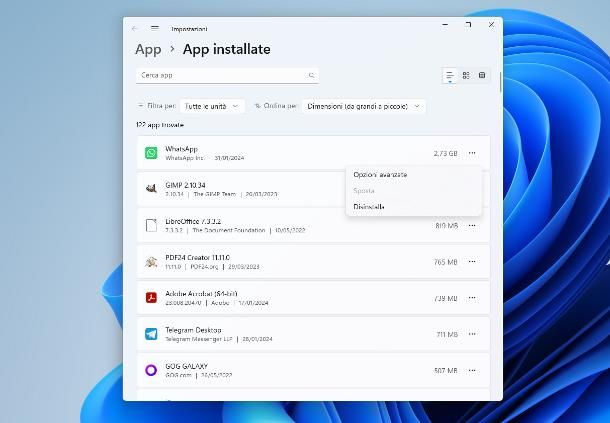Open WhatsApp three-dot options menu
Image resolution: width=610 pixels, height=423 pixels.
[472, 153]
